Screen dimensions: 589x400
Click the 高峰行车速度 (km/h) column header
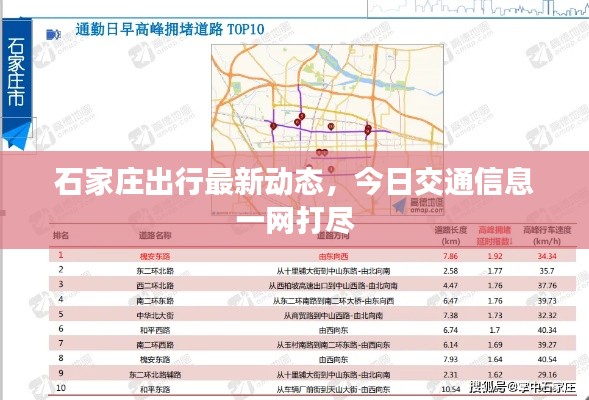click(547, 235)
